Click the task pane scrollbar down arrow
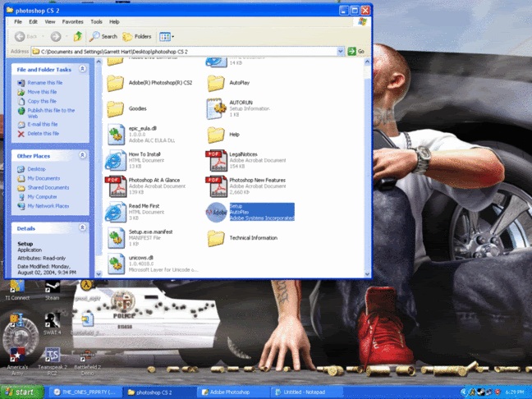532x399 pixels. (x=99, y=274)
